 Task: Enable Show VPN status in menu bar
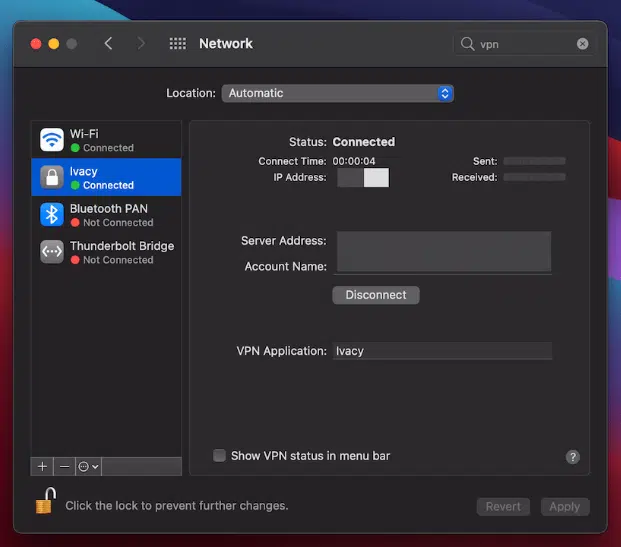[219, 456]
